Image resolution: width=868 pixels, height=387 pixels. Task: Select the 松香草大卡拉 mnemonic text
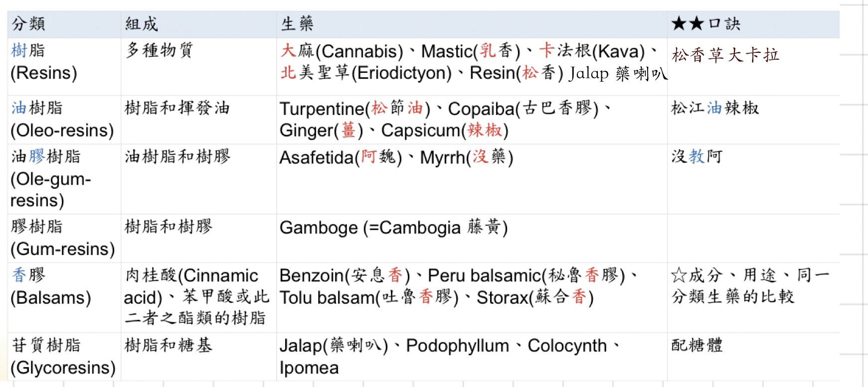click(725, 55)
